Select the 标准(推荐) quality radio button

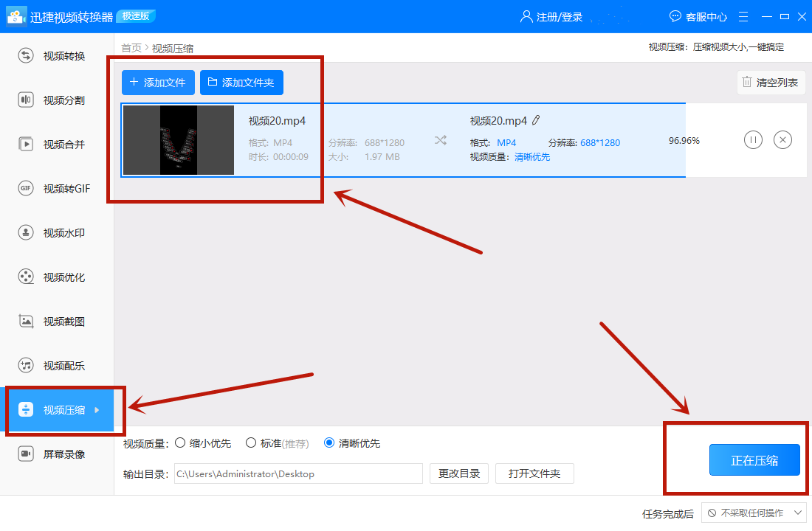[x=251, y=442]
